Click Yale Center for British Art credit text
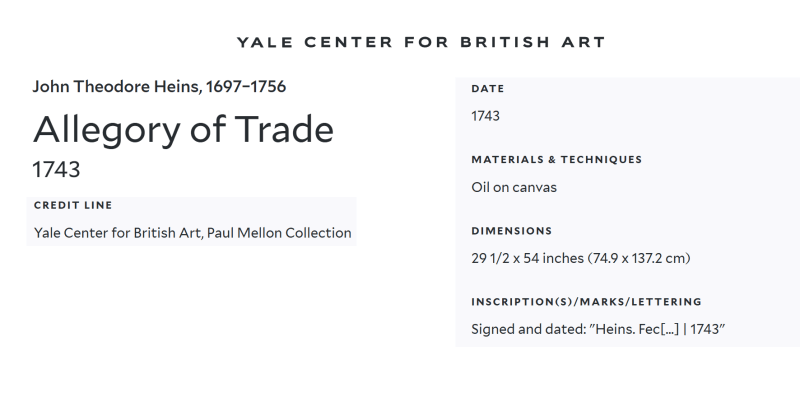Viewport: 800px width, 403px height. tap(117, 233)
